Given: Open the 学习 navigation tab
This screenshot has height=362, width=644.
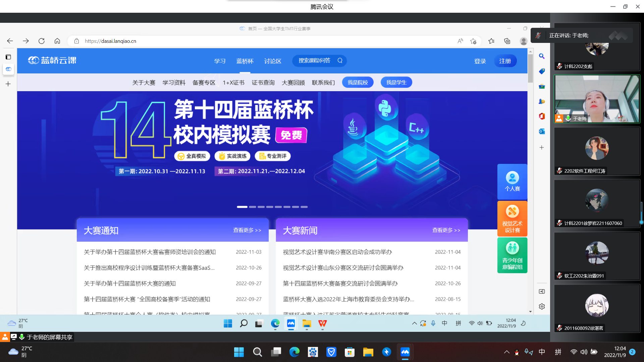Looking at the screenshot, I should (x=220, y=61).
